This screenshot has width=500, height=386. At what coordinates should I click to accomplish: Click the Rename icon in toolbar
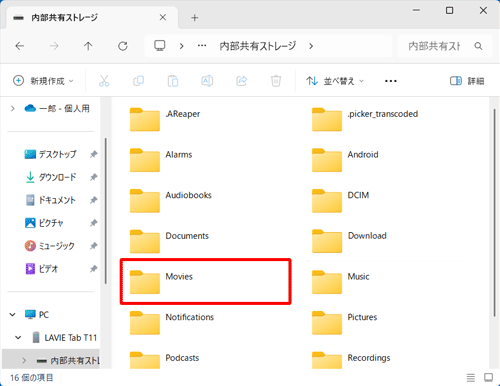pyautogui.click(x=207, y=81)
